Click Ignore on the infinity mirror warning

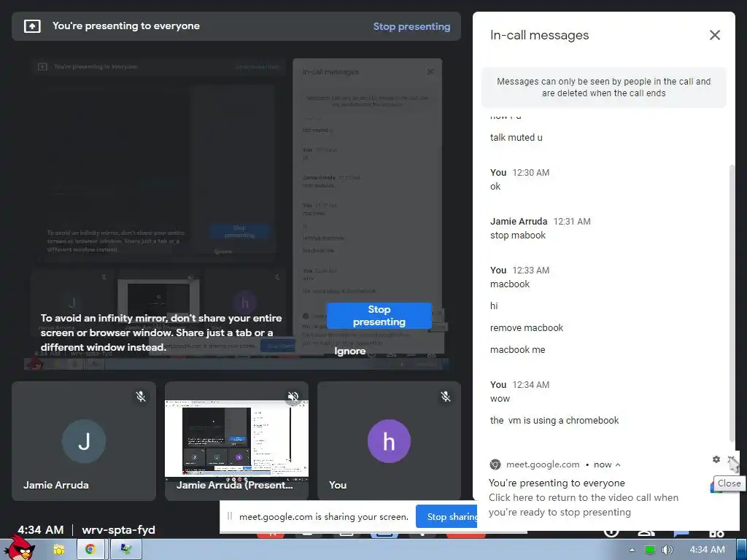pyautogui.click(x=350, y=351)
